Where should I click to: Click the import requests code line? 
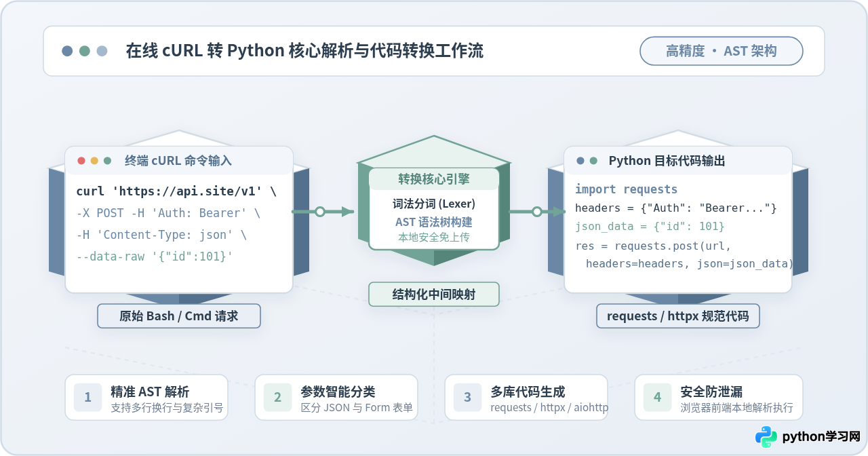626,189
